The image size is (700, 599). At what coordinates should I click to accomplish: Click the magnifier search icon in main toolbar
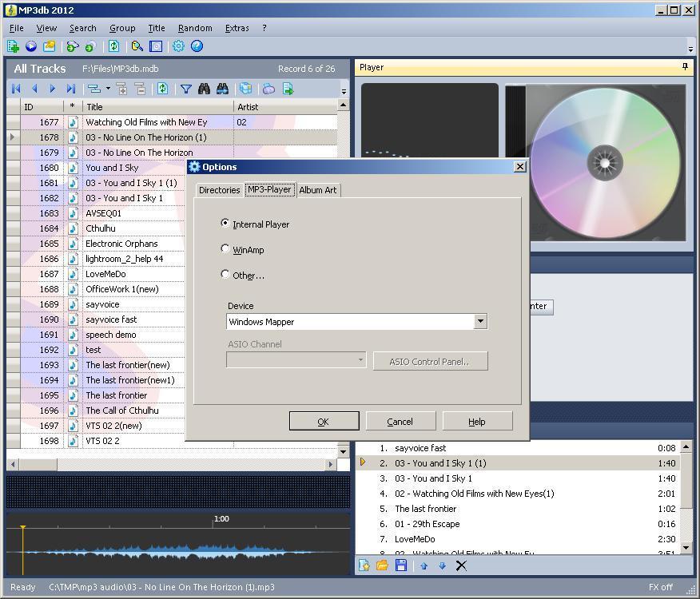pos(137,46)
